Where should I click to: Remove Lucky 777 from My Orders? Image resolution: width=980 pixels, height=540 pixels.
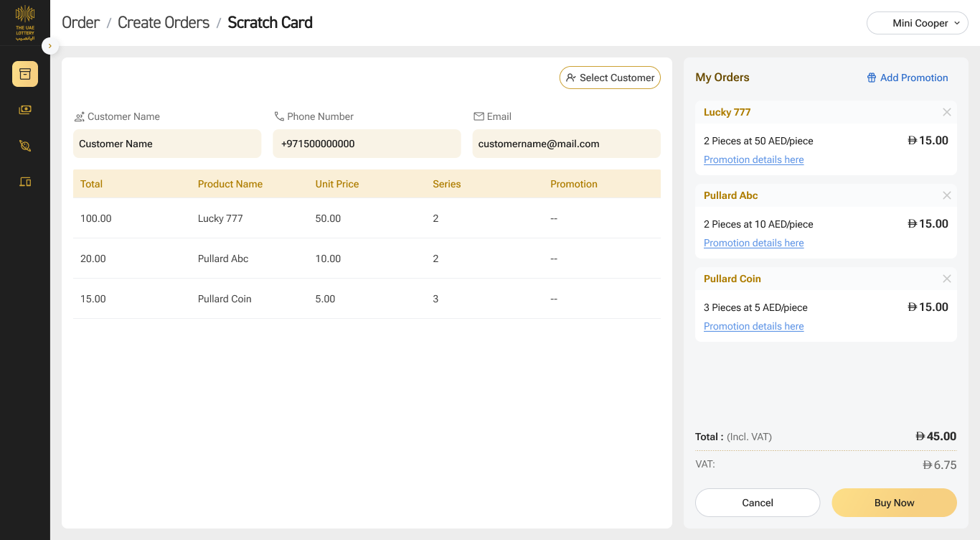coord(947,112)
